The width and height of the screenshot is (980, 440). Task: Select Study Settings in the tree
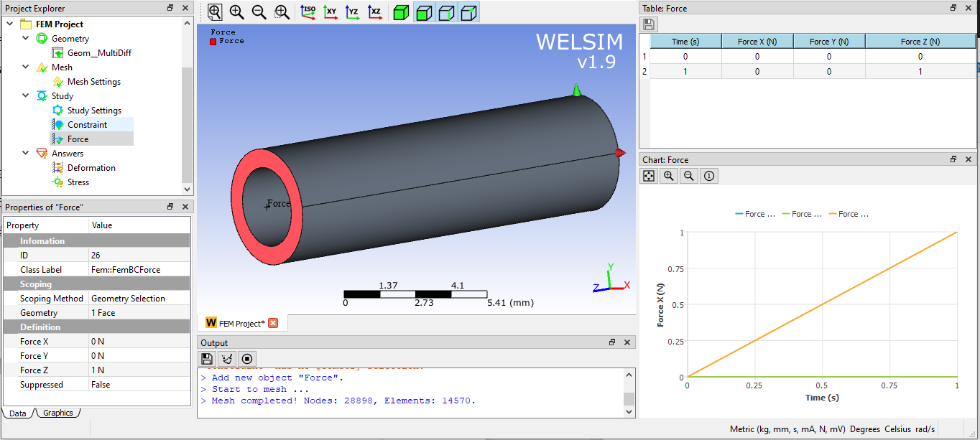pyautogui.click(x=94, y=110)
